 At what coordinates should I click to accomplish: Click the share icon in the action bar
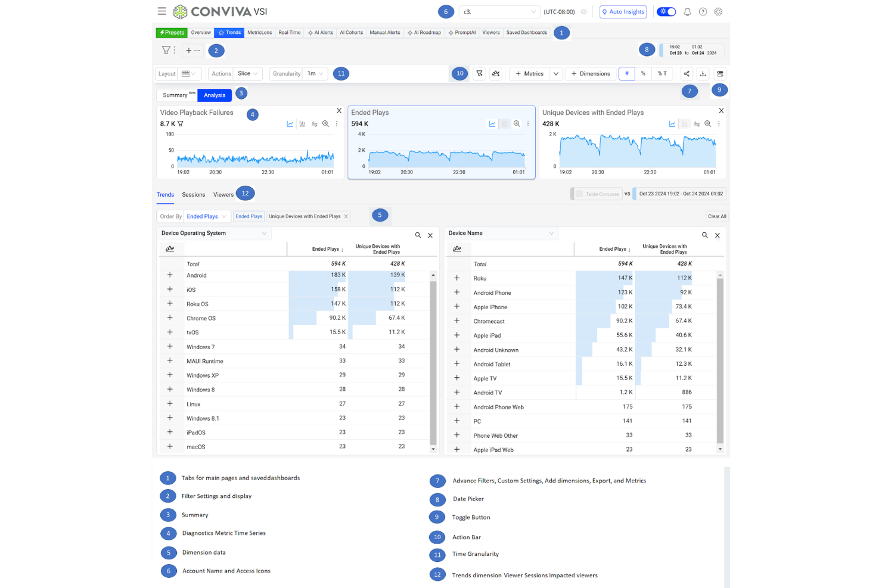(686, 73)
